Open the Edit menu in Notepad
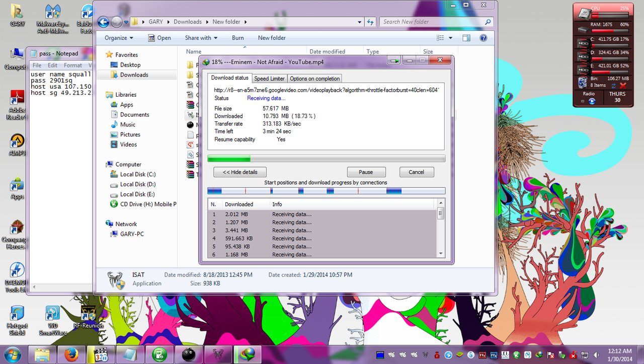Screen dimensions: 644x364 tap(52, 65)
